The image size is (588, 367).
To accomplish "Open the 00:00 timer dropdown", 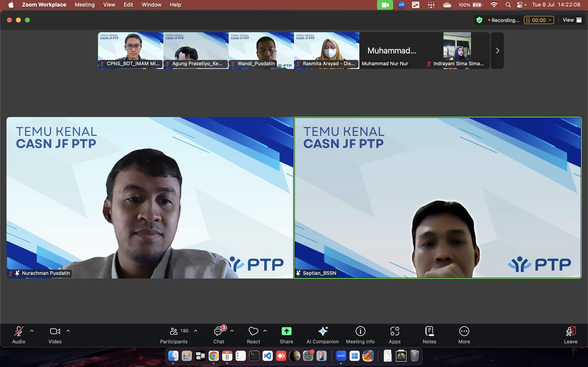I will click(x=539, y=20).
